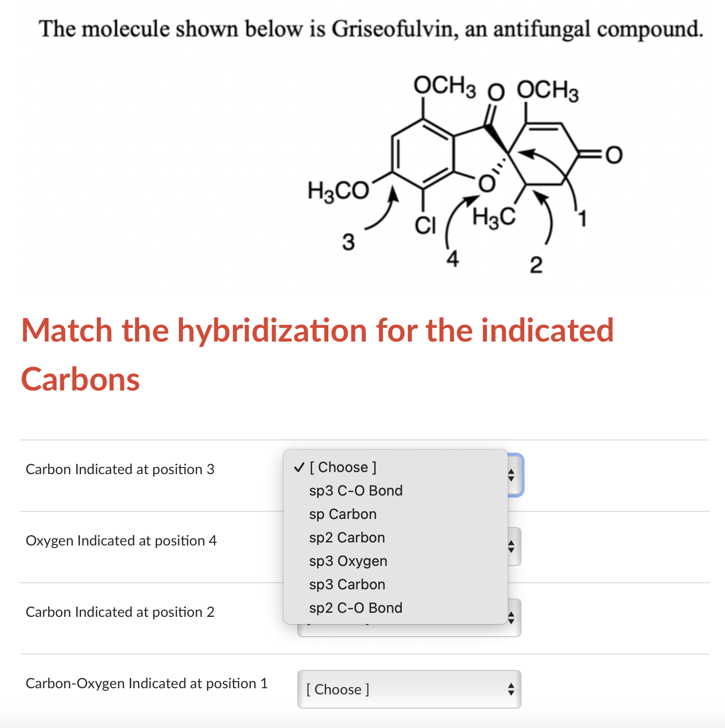Click the stepper arrows beside position 1 dropdown
The image size is (725, 728).
pyautogui.click(x=511, y=689)
